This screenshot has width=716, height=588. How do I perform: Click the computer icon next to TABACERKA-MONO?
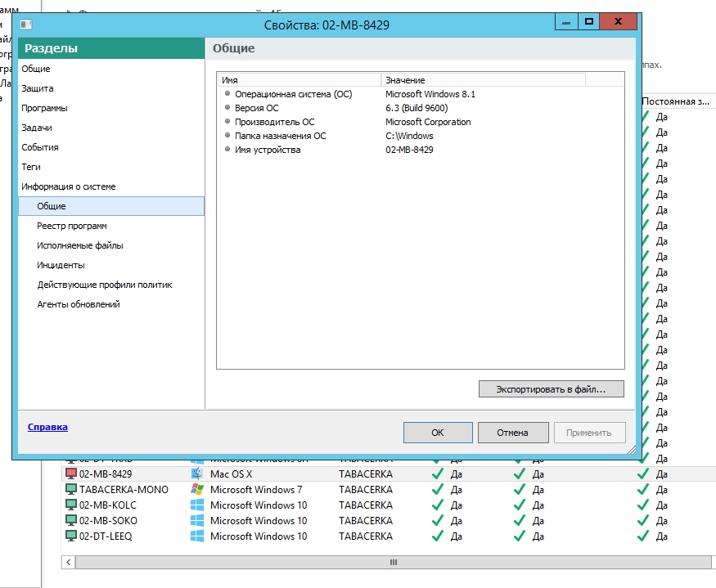pyautogui.click(x=70, y=489)
